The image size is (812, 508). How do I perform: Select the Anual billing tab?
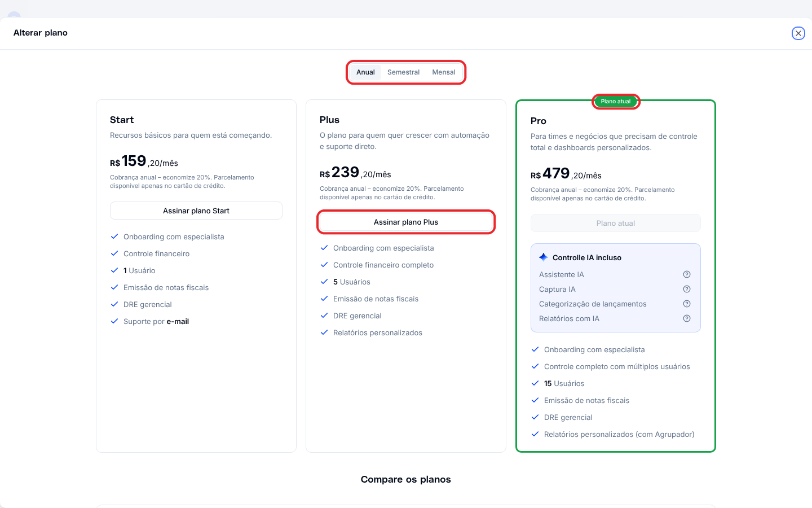point(365,72)
